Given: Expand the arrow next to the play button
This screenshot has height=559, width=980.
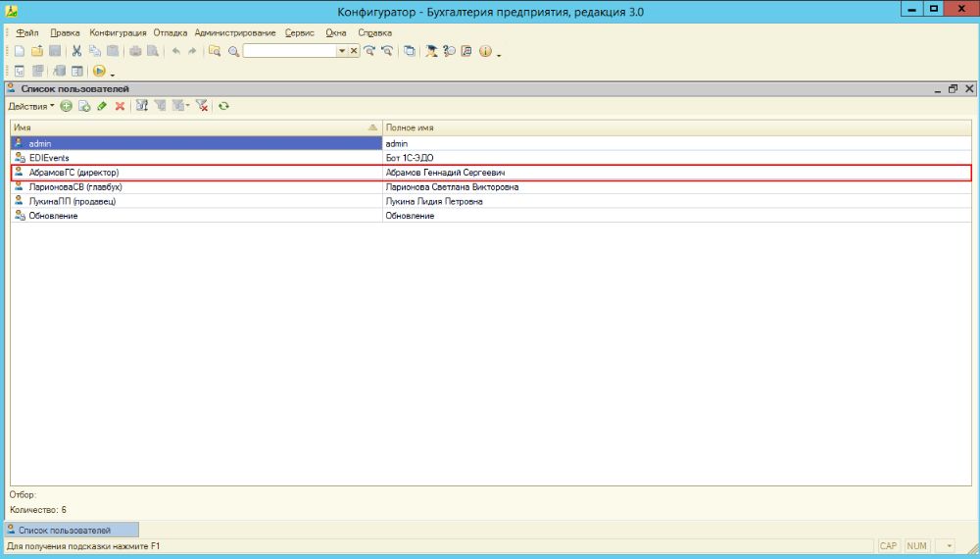Looking at the screenshot, I should coord(113,74).
